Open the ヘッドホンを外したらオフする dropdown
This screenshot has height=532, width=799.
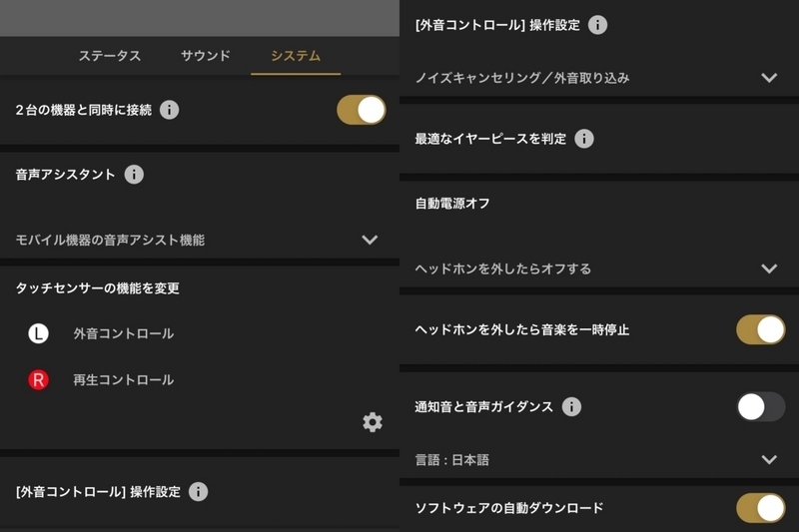pos(599,268)
